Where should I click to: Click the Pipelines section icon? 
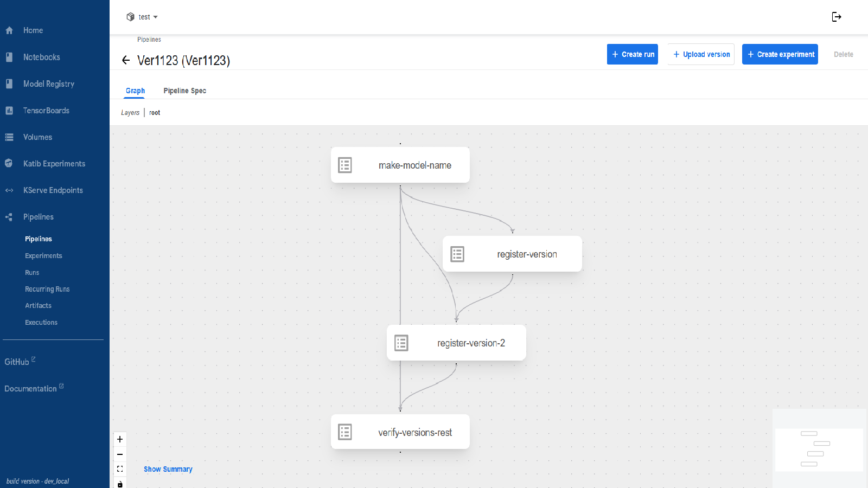9,217
